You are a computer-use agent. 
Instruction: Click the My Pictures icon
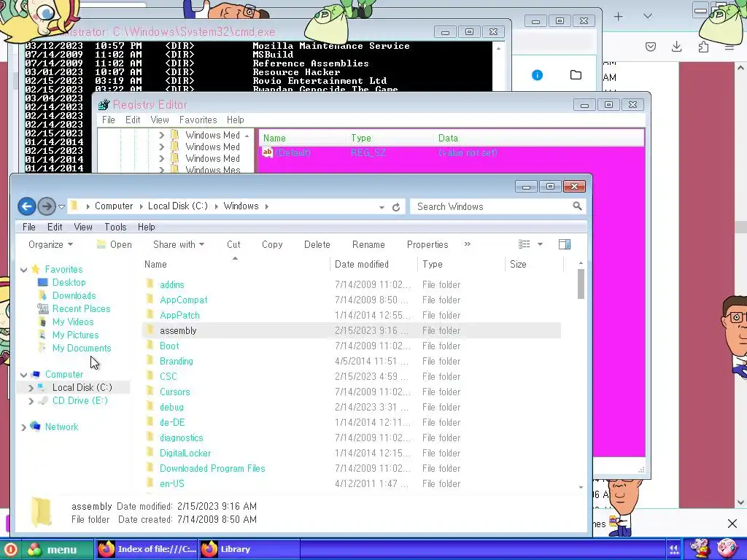point(42,335)
